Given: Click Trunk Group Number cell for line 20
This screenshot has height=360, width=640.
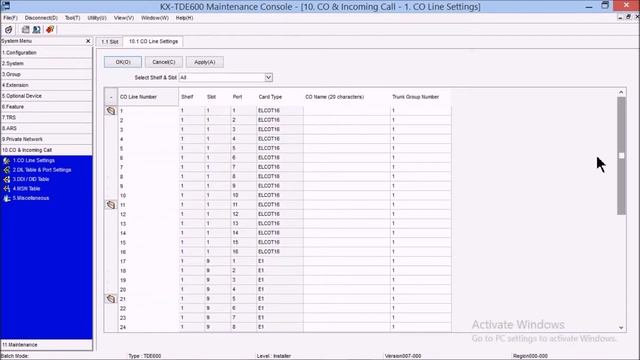Looking at the screenshot, I should tap(421, 289).
